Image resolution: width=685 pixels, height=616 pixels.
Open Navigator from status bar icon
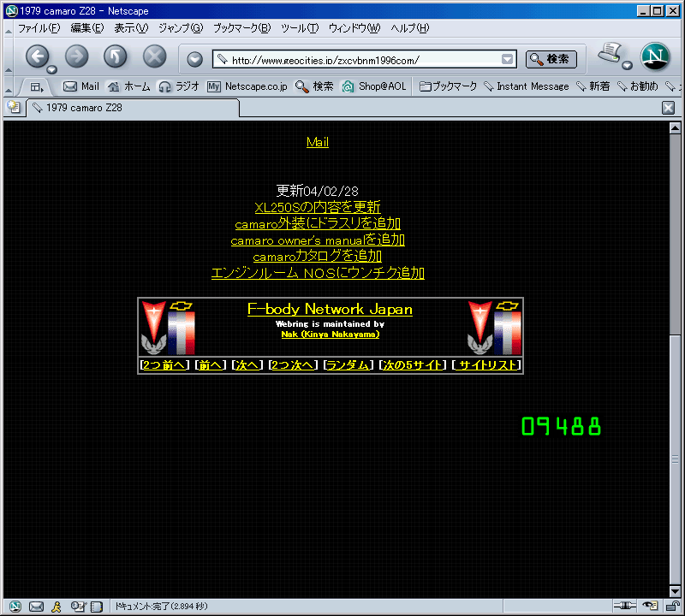(x=15, y=607)
